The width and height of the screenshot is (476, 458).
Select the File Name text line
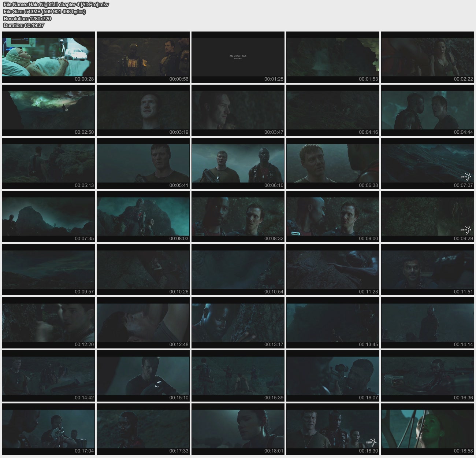tap(56, 4)
